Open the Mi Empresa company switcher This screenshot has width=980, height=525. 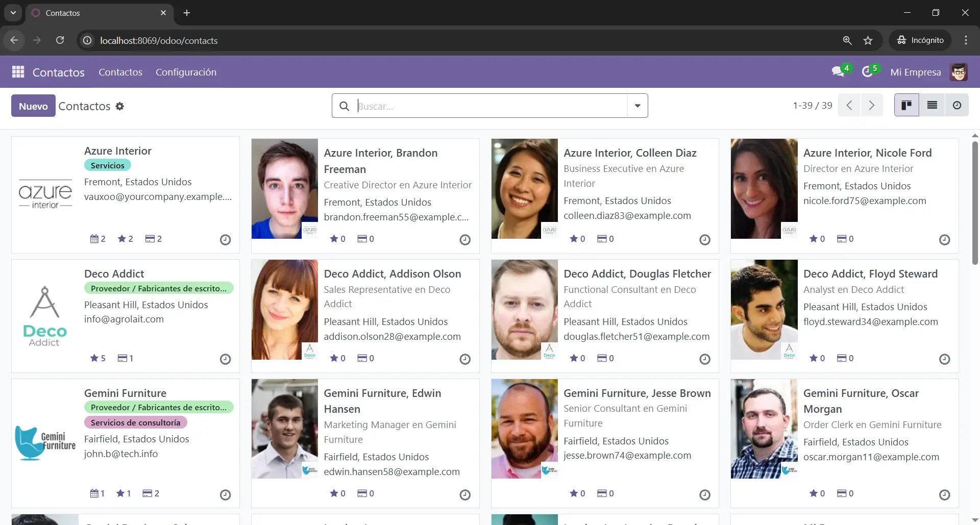point(915,72)
